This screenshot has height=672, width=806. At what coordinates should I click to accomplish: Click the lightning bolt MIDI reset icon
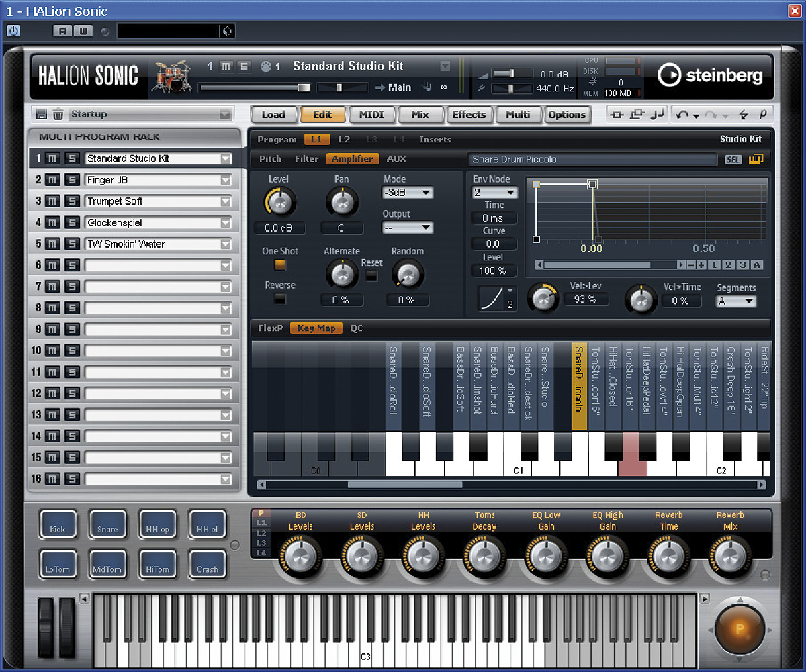pyautogui.click(x=744, y=115)
